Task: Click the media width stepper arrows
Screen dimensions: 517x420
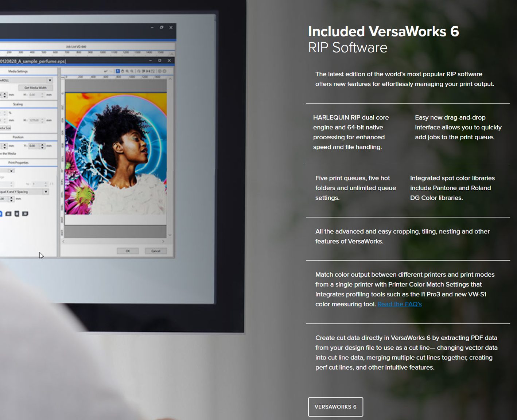Action: (4, 95)
